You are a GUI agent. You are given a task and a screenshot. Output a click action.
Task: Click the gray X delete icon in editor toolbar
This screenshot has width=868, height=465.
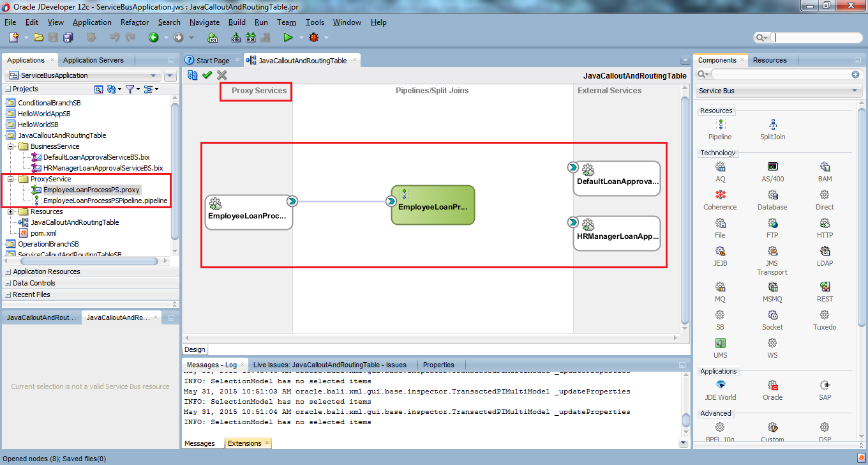tap(222, 75)
